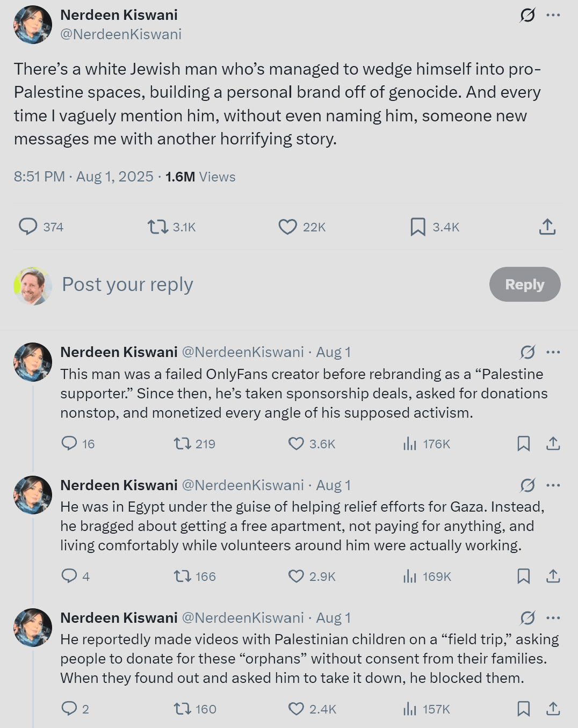Open the more options menu on main post

553,15
